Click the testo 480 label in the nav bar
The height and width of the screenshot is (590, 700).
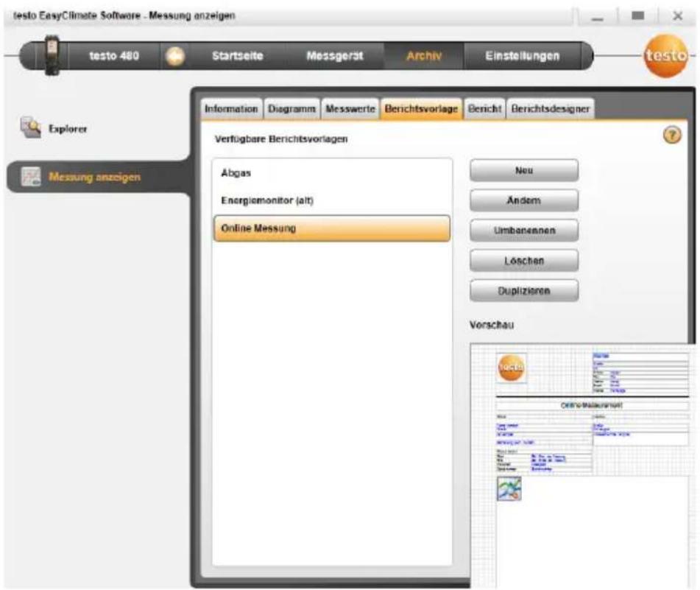click(114, 56)
